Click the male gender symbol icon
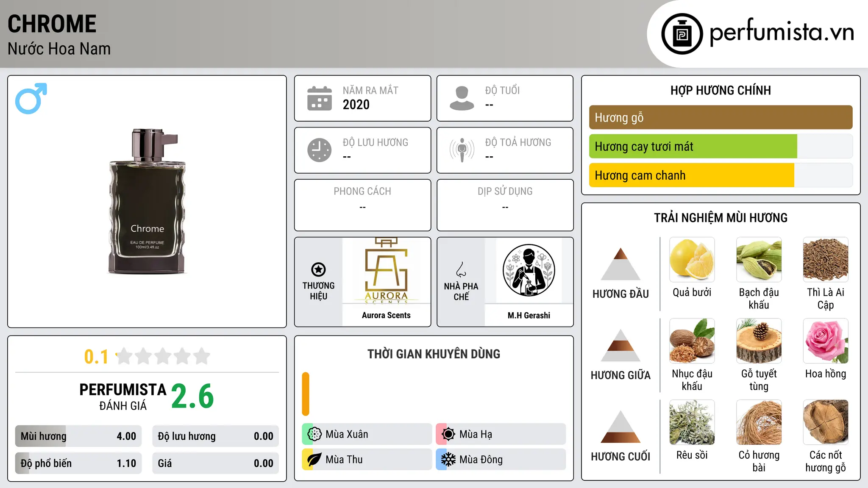868x488 pixels. point(31,98)
